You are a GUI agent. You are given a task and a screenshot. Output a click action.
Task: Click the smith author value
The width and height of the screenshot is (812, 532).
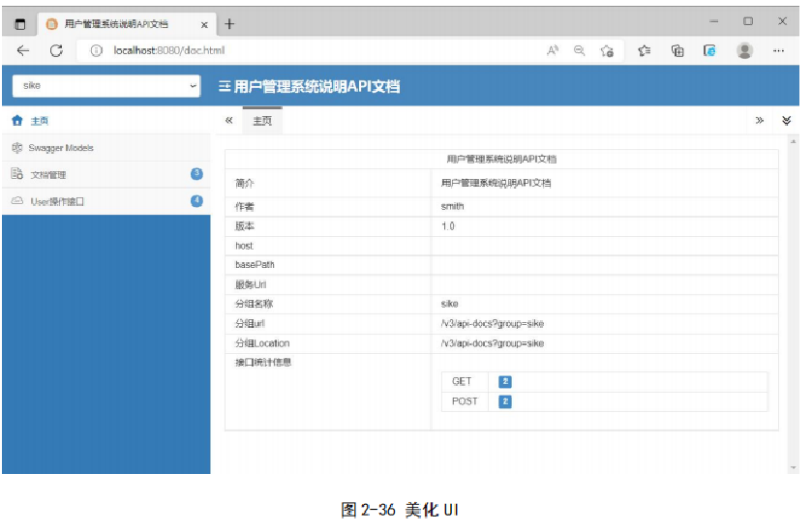(453, 206)
